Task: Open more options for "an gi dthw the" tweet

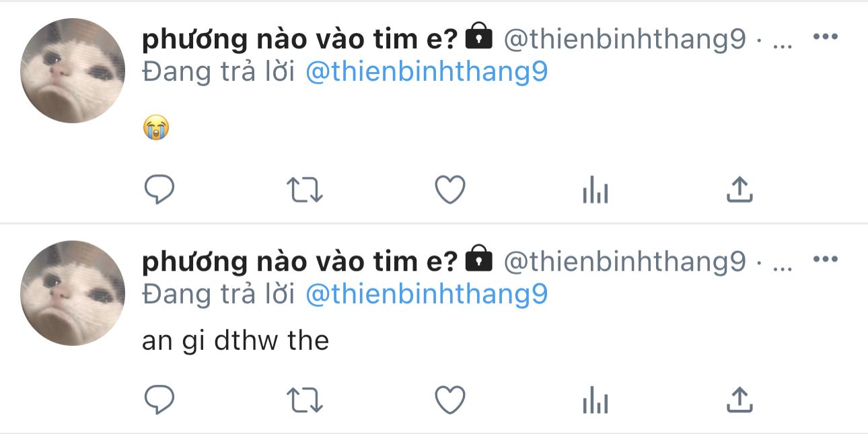Action: tap(826, 259)
